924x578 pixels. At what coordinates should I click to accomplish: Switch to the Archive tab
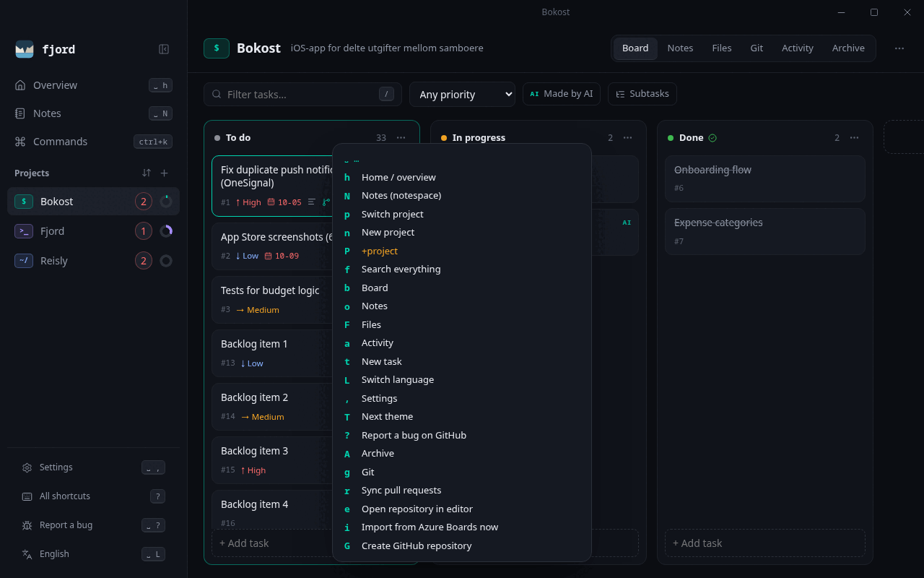848,48
